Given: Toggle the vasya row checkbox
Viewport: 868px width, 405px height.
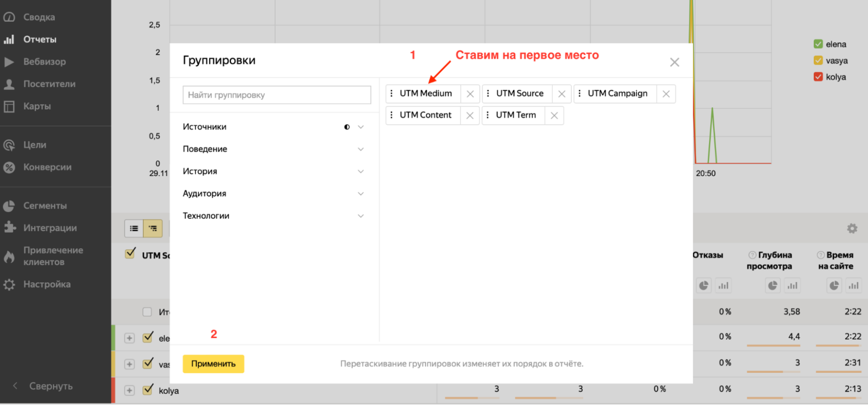Looking at the screenshot, I should click(x=147, y=364).
